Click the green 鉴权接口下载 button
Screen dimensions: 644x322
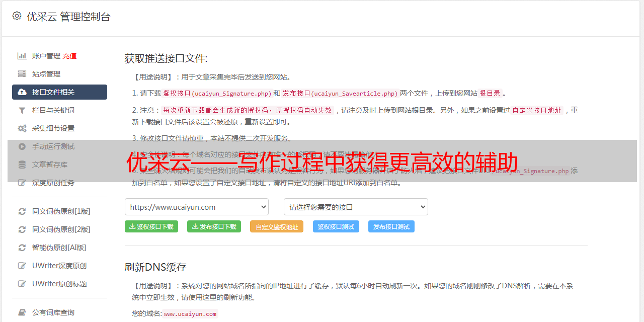(151, 226)
